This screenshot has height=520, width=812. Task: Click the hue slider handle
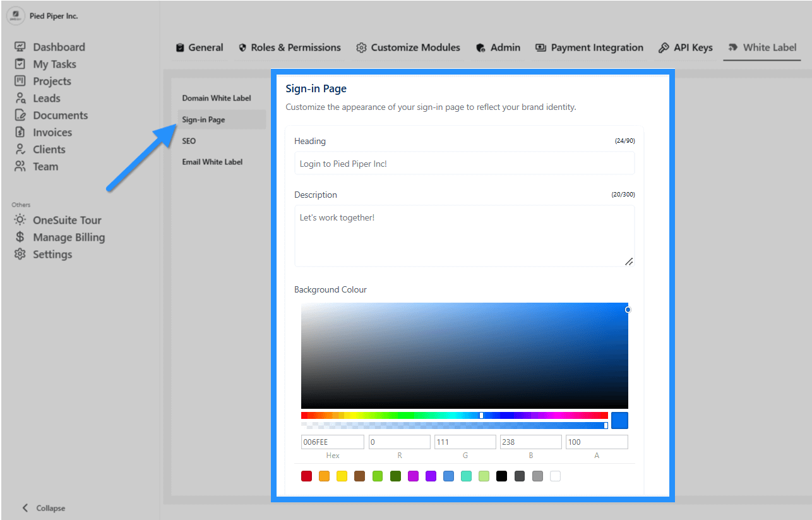[482, 415]
